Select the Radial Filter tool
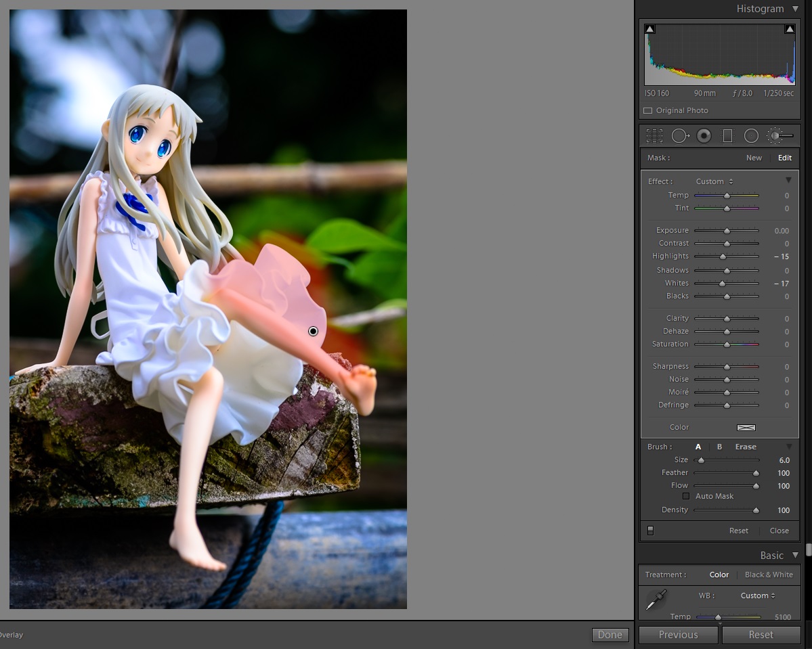 (x=752, y=135)
